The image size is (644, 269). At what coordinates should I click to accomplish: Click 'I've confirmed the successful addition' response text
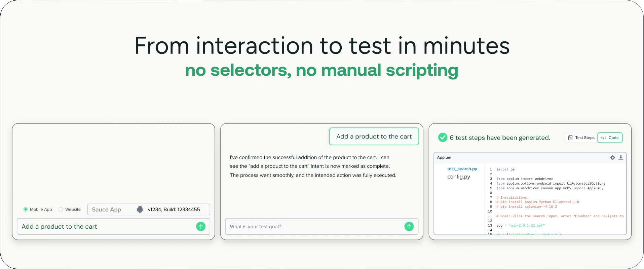[x=313, y=166]
